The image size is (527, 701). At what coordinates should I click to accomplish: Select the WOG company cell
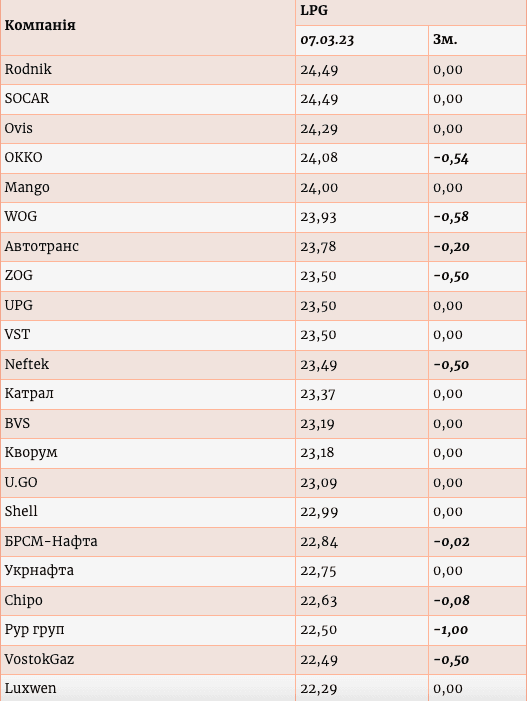(x=148, y=217)
